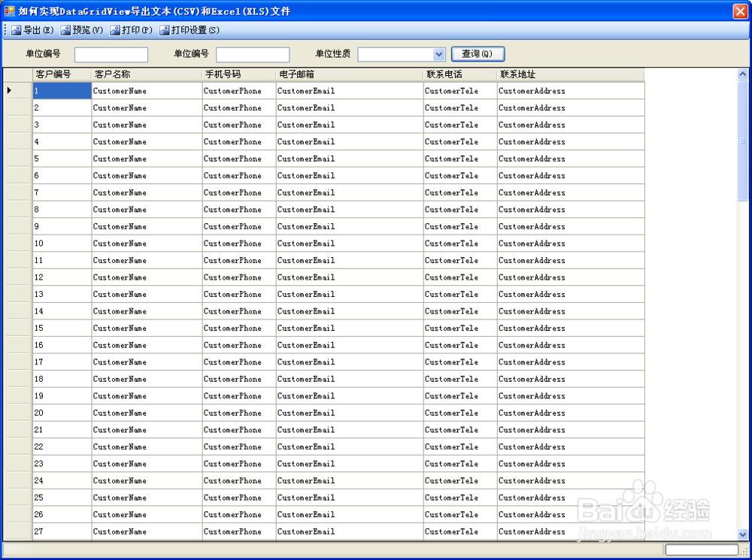752x560 pixels.
Task: Select customer number cell 10
Action: pos(62,244)
